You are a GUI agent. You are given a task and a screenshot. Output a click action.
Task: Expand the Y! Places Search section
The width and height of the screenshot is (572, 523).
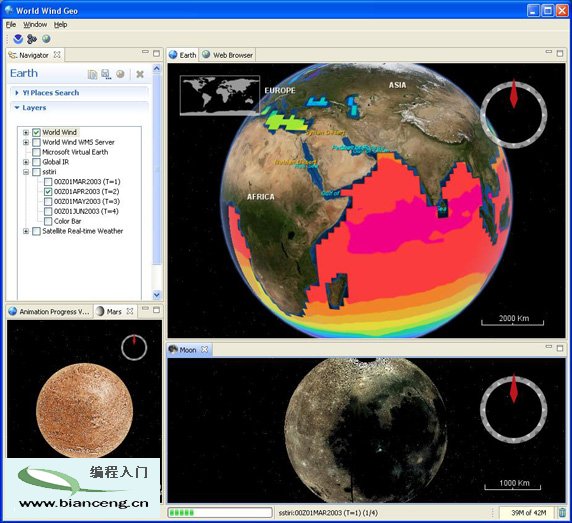tap(17, 93)
